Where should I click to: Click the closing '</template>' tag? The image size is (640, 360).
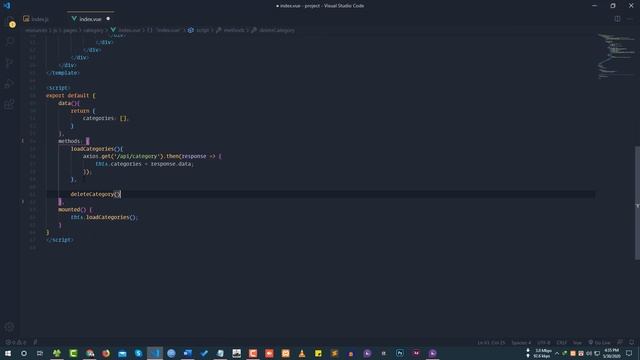click(63, 73)
